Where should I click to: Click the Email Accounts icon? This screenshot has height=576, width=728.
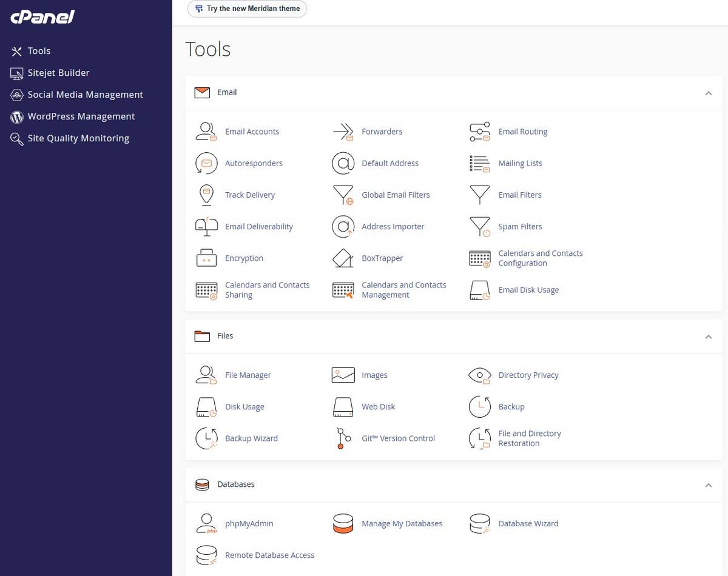click(x=206, y=132)
